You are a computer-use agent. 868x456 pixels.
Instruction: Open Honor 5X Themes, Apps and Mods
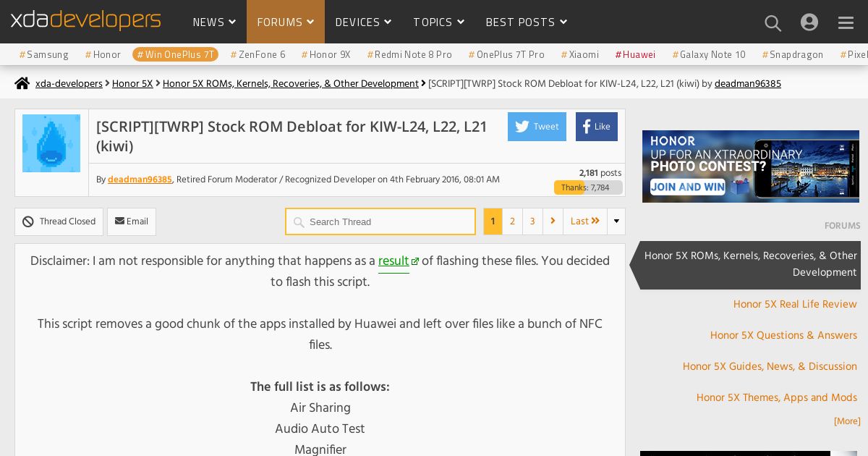pyautogui.click(x=777, y=397)
